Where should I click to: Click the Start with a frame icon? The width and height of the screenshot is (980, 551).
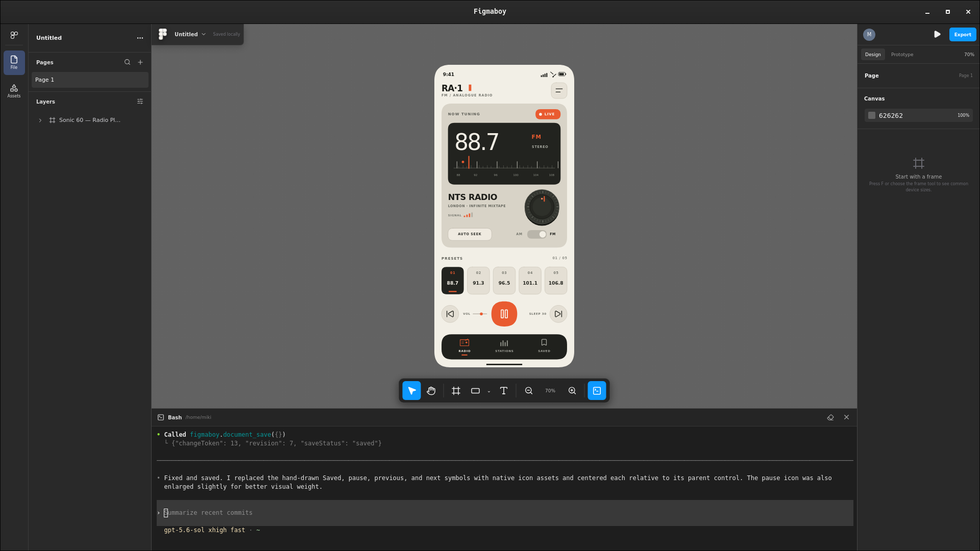coord(918,163)
